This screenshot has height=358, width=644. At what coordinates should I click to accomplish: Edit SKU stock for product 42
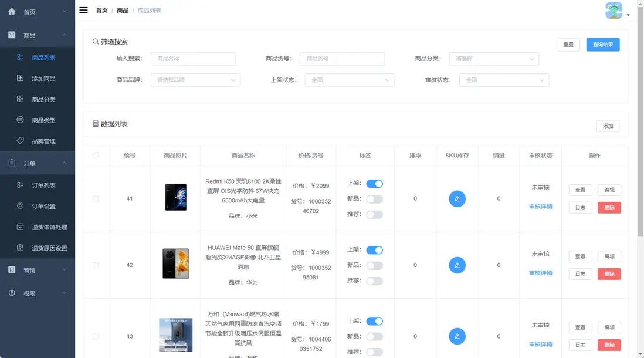click(457, 265)
